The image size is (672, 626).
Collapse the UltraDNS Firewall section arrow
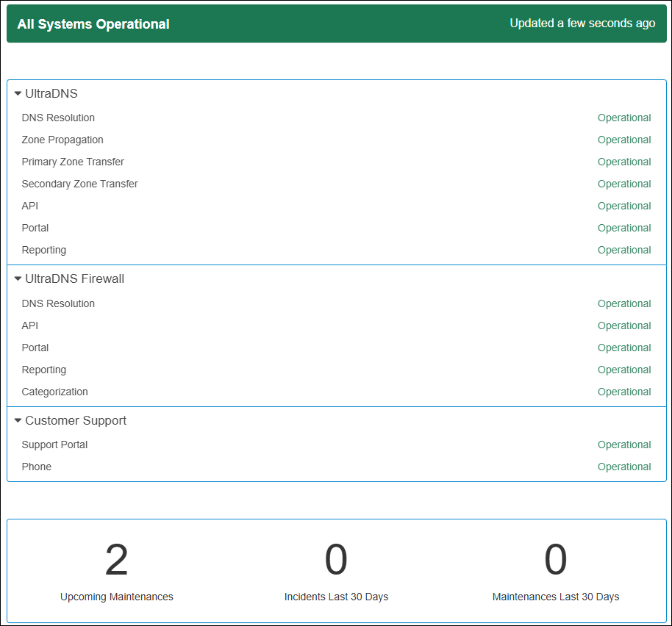coord(18,279)
